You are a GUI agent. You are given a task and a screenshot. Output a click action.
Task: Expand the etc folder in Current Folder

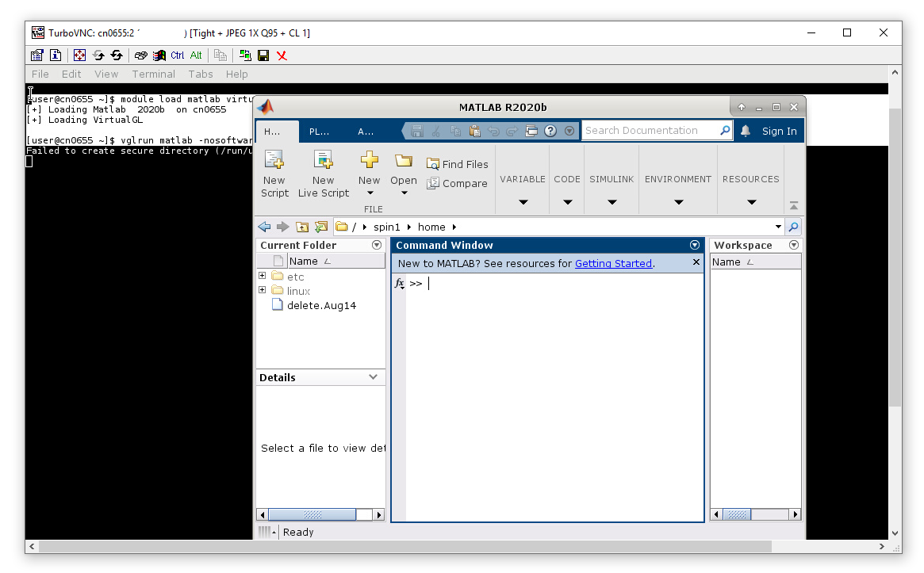click(x=263, y=276)
